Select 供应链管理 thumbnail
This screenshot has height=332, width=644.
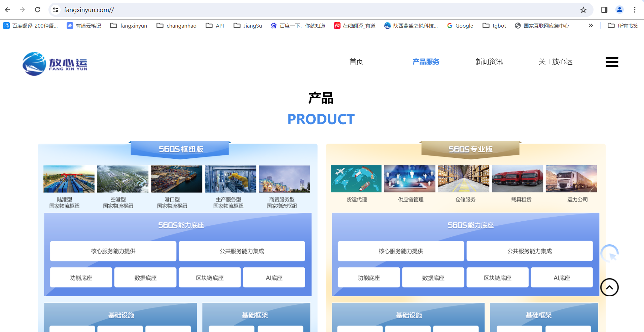click(410, 179)
